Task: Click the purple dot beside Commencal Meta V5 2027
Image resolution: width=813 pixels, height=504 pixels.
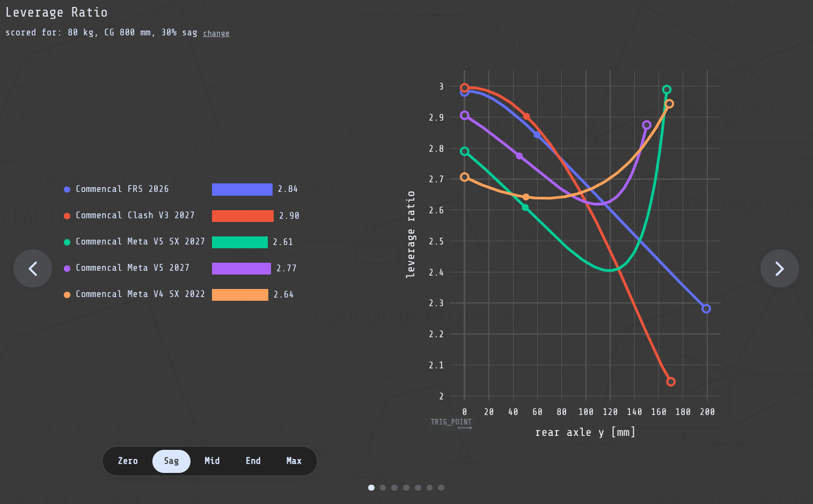Action: point(67,269)
